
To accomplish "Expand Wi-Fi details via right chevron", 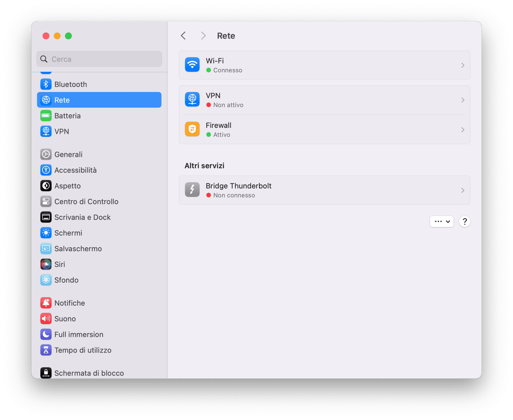I will 463,65.
